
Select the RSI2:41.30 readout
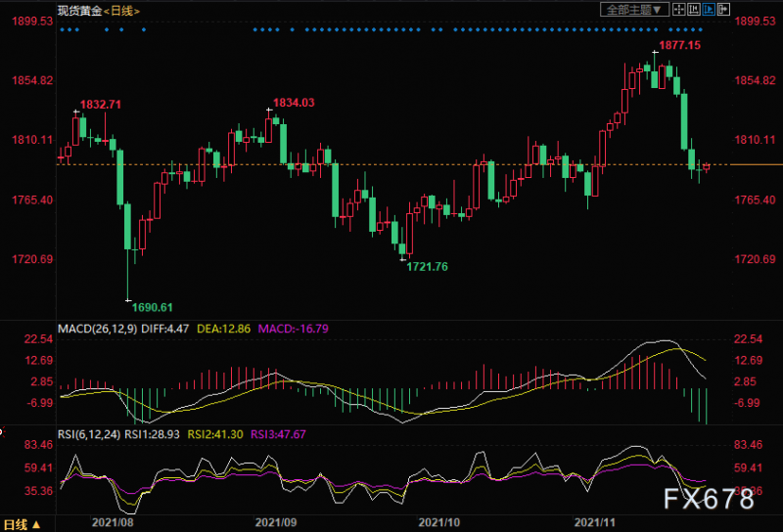coord(215,434)
